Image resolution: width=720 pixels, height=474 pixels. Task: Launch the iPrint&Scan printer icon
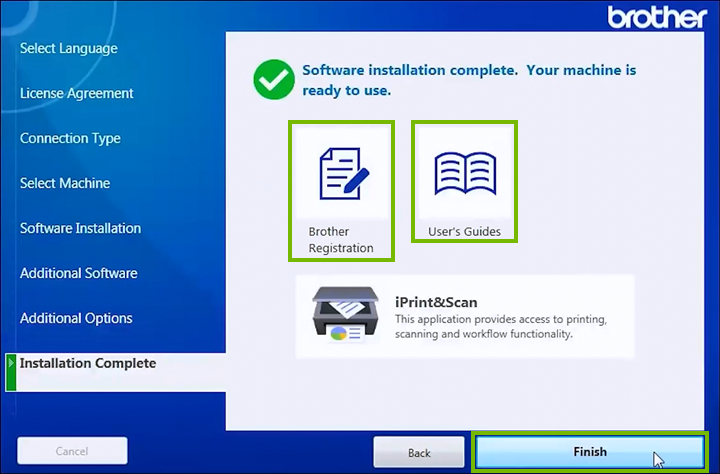[x=346, y=315]
